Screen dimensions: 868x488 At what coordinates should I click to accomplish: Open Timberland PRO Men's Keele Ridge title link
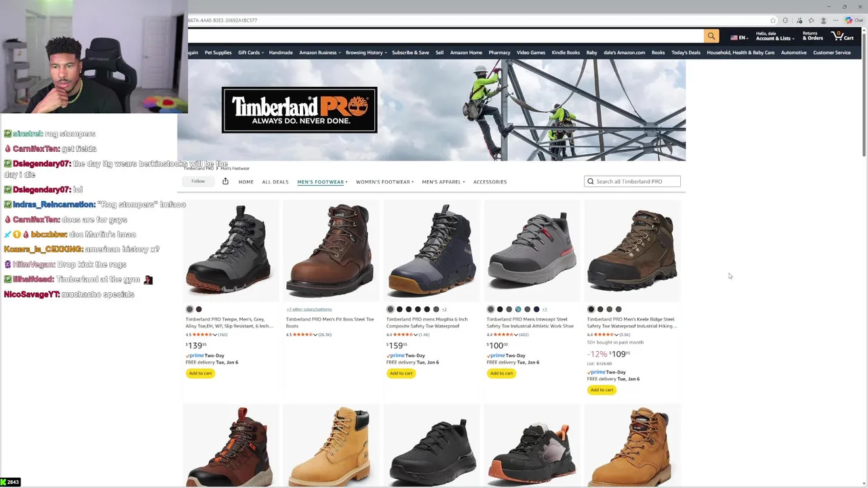tap(631, 323)
